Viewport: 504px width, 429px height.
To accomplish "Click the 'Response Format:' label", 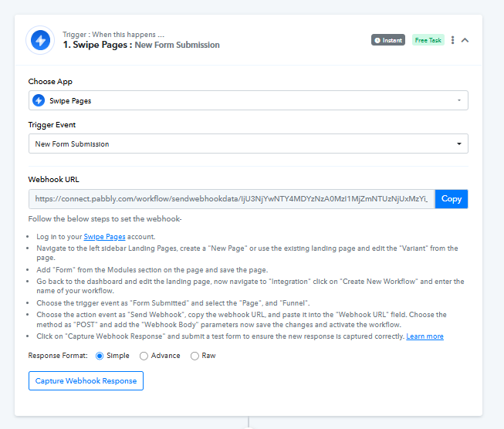I will click(58, 356).
